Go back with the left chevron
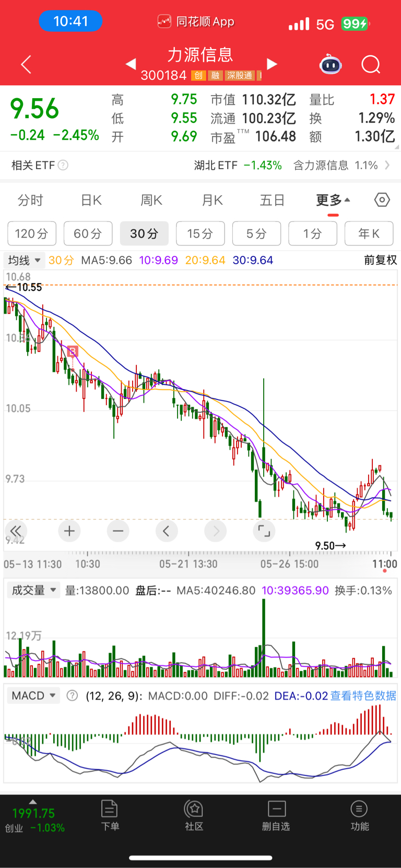 point(26,64)
